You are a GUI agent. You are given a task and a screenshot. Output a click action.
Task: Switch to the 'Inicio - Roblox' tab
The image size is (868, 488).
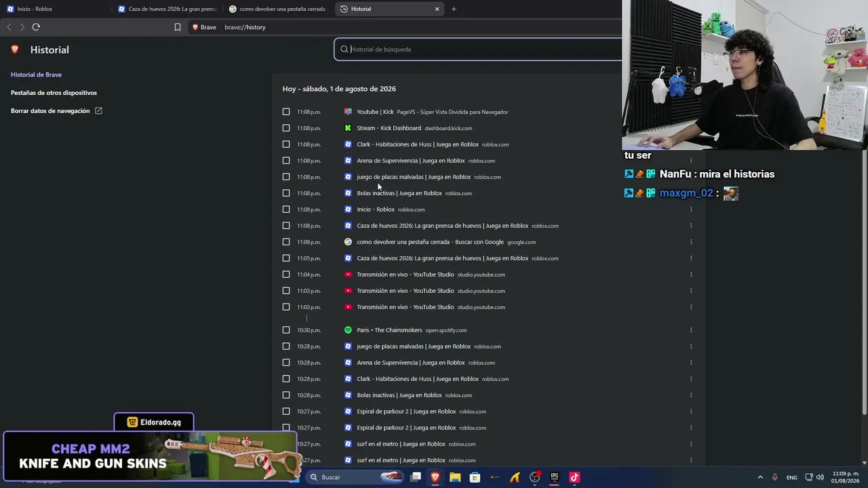(x=56, y=9)
